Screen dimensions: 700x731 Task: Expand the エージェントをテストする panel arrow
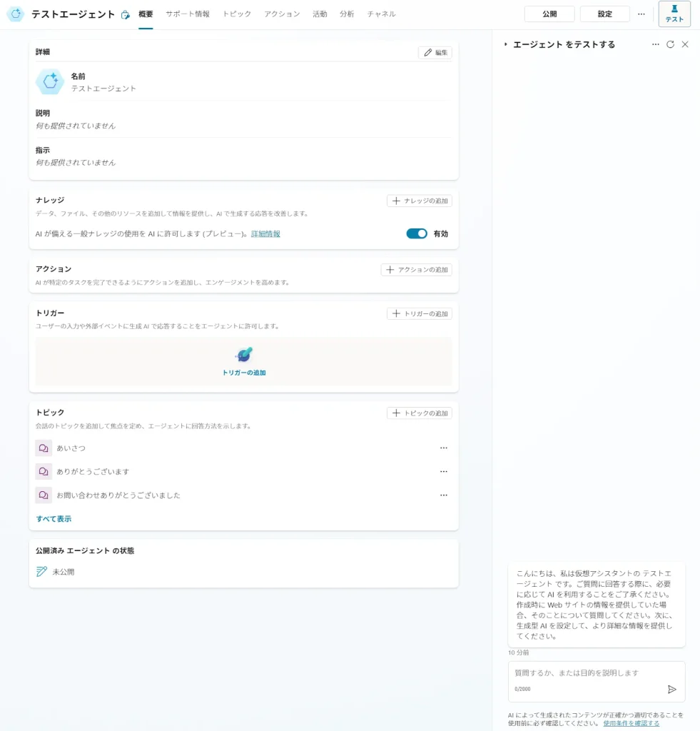pos(505,44)
